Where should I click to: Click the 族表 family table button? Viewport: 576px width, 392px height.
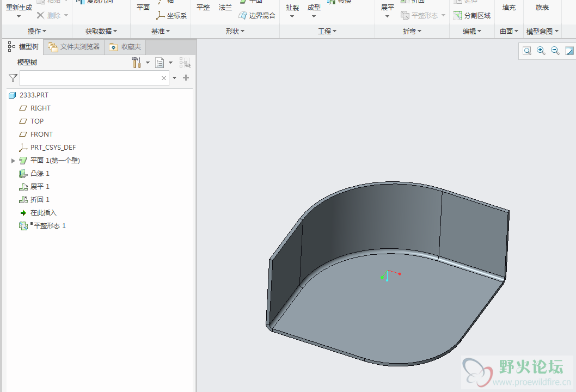[x=542, y=7]
